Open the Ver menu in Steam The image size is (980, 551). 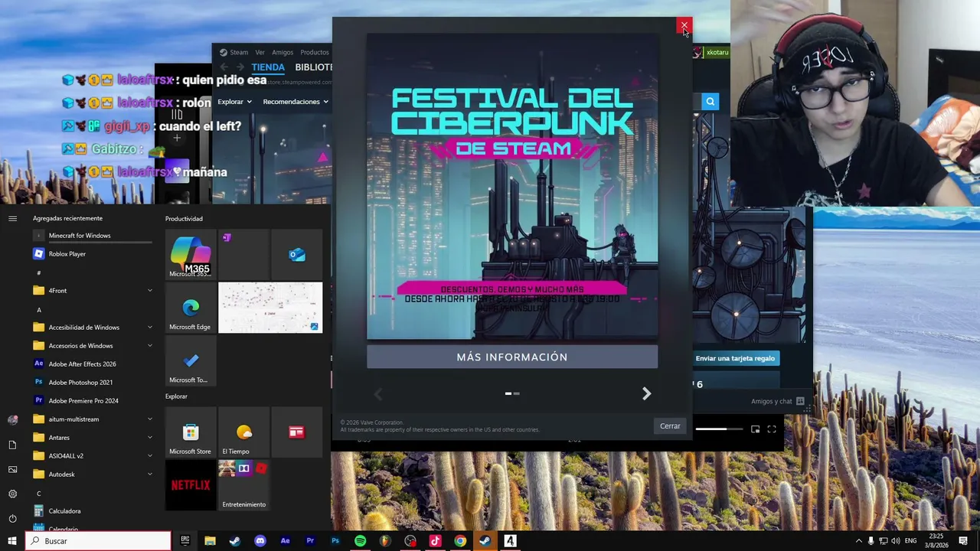point(260,52)
